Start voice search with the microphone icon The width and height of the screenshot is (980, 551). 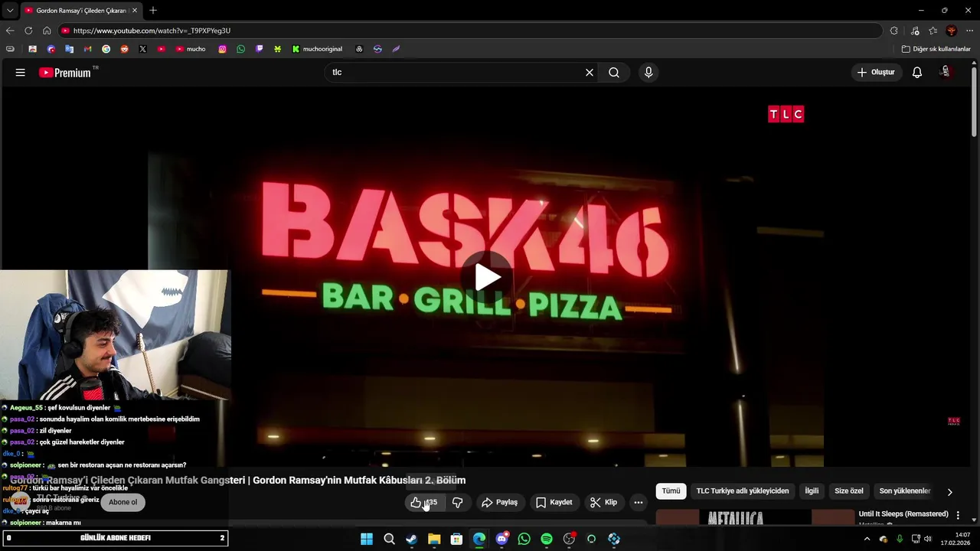click(x=648, y=72)
